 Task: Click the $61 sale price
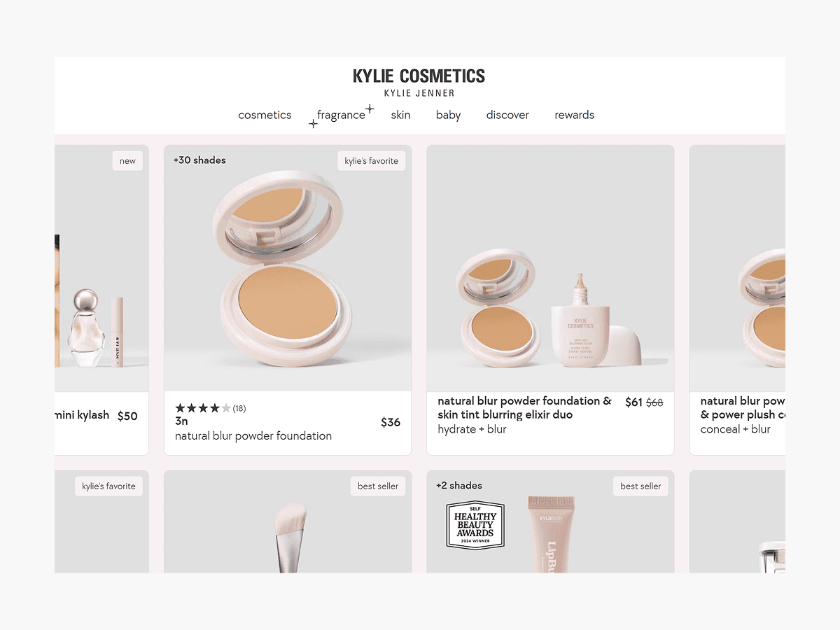(633, 402)
